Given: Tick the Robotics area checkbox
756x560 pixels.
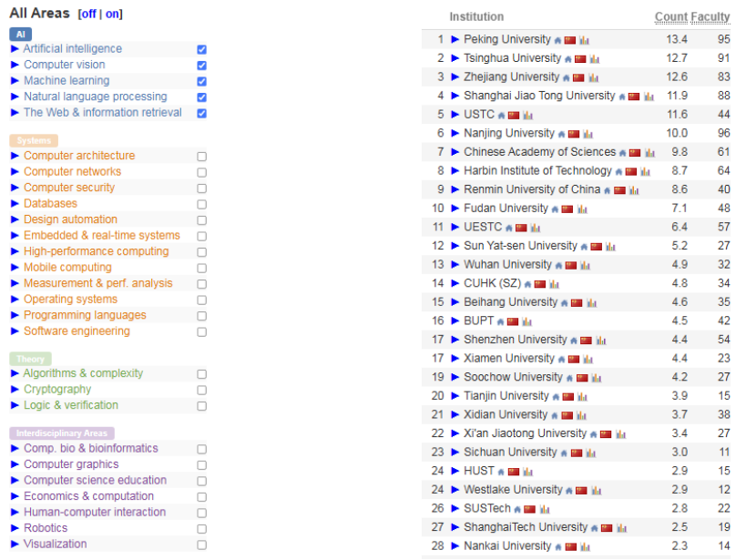Looking at the screenshot, I should (201, 529).
